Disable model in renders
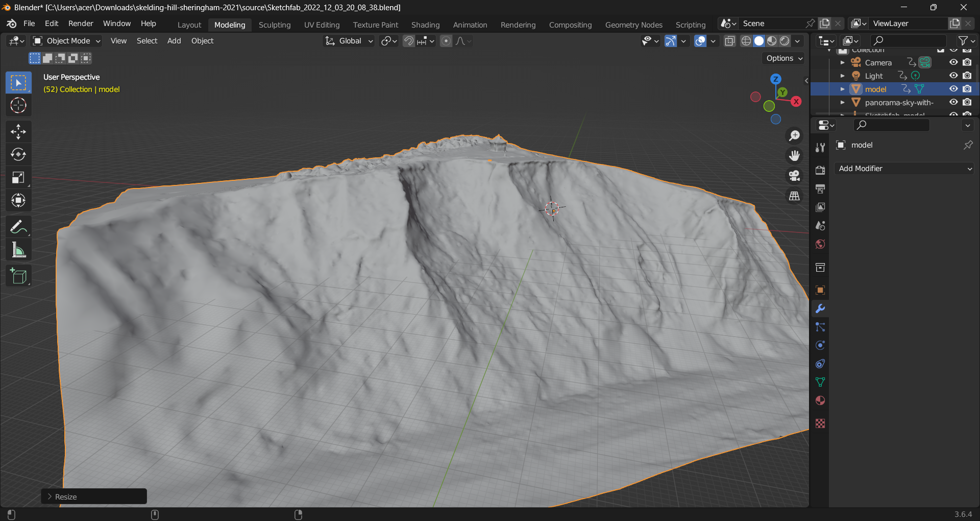Viewport: 980px width, 521px height. (967, 89)
